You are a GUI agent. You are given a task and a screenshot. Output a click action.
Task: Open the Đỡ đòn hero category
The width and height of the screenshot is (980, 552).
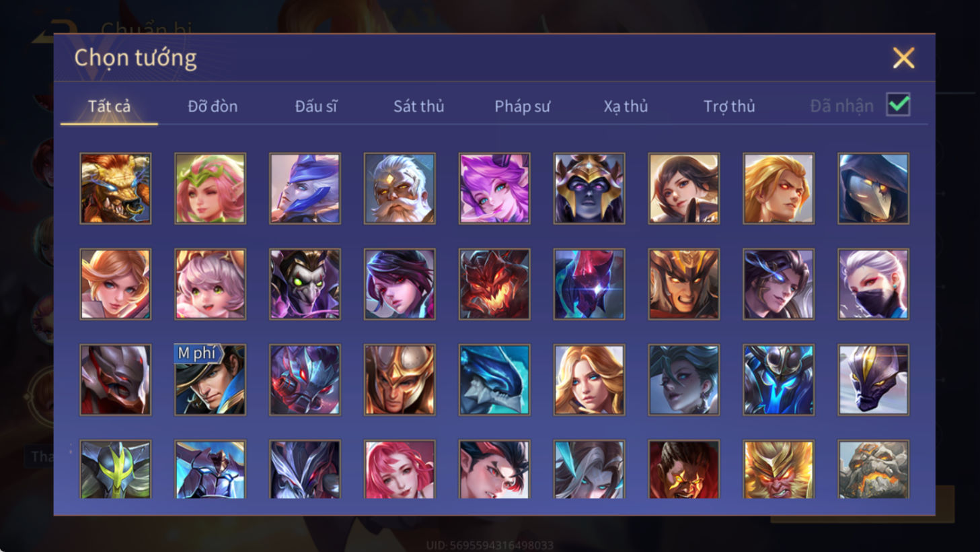213,106
